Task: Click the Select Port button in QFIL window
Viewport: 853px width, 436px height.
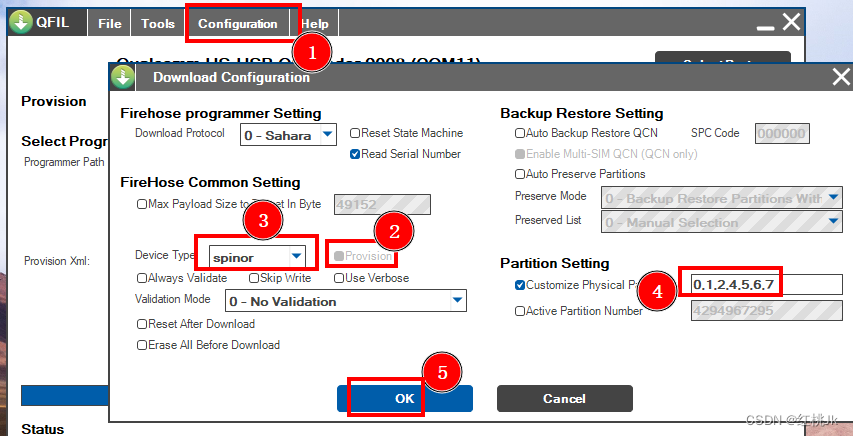Action: point(722,58)
